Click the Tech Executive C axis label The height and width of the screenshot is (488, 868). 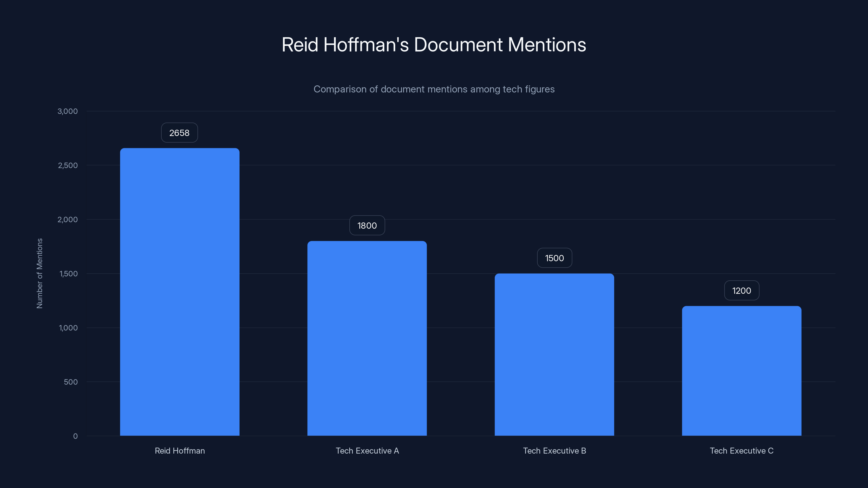tap(741, 451)
